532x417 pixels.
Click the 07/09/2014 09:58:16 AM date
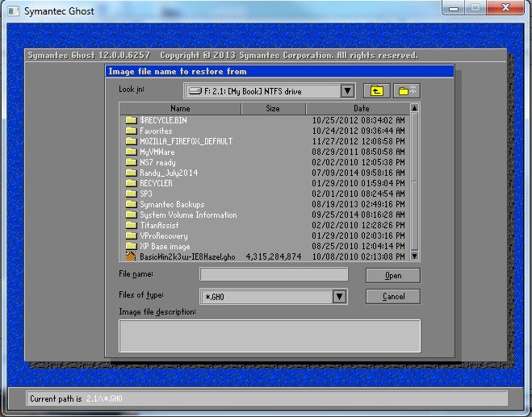click(x=358, y=173)
